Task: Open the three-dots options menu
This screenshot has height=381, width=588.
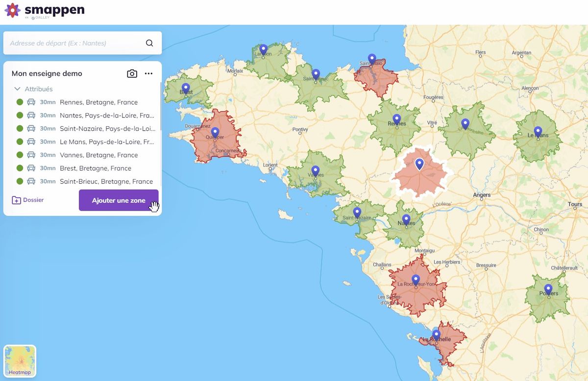Action: 148,73
